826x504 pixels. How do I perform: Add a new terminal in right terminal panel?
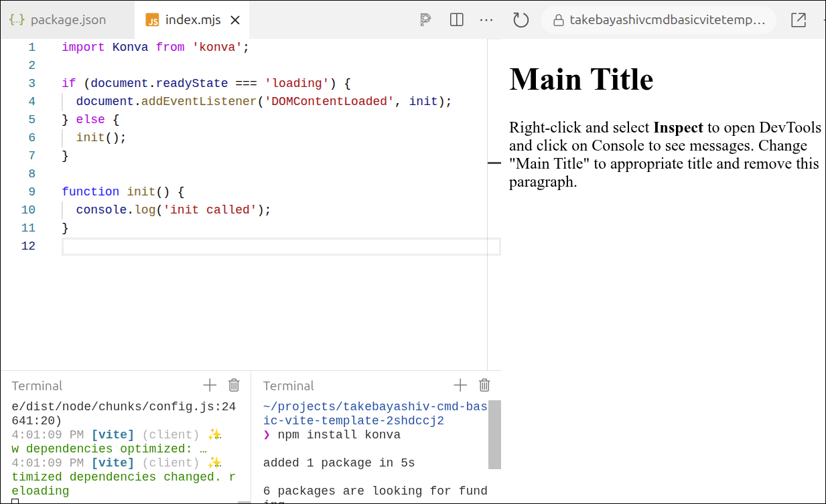[x=460, y=385]
